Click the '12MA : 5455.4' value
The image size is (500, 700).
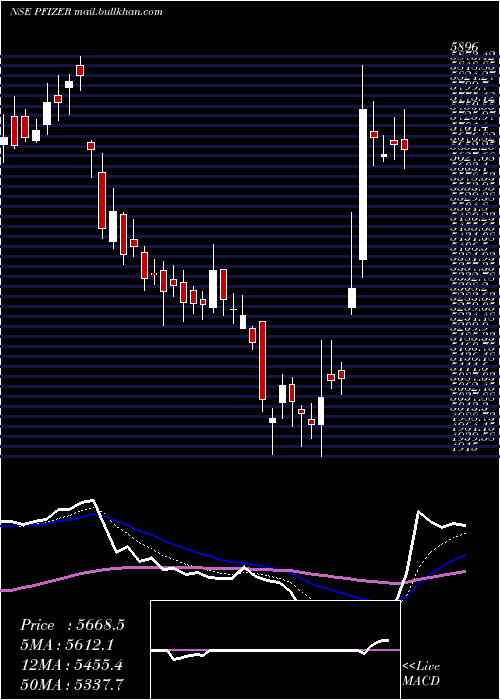click(71, 665)
